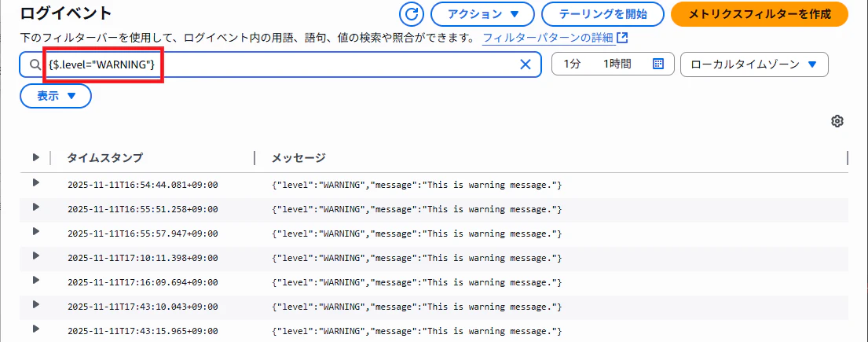This screenshot has width=868, height=342.
Task: Expand the 16:54:44.081 log row
Action: [36, 182]
